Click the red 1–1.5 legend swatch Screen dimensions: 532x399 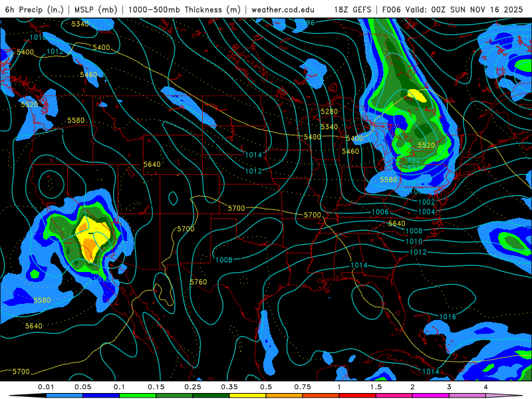click(x=358, y=396)
